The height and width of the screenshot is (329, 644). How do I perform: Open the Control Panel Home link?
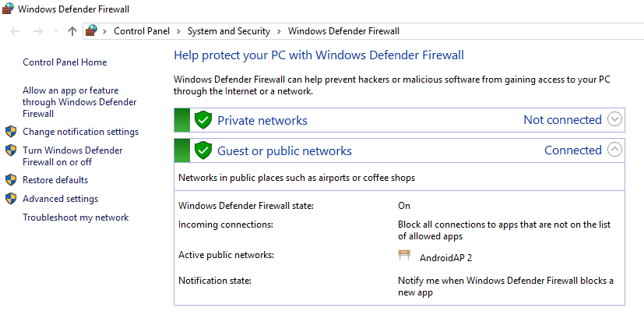pos(65,62)
